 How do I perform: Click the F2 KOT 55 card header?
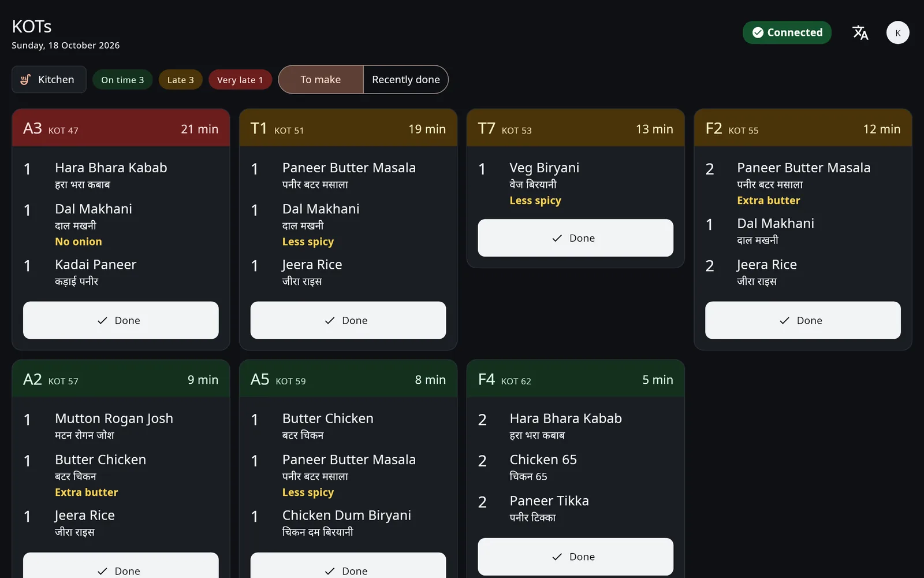pyautogui.click(x=803, y=128)
